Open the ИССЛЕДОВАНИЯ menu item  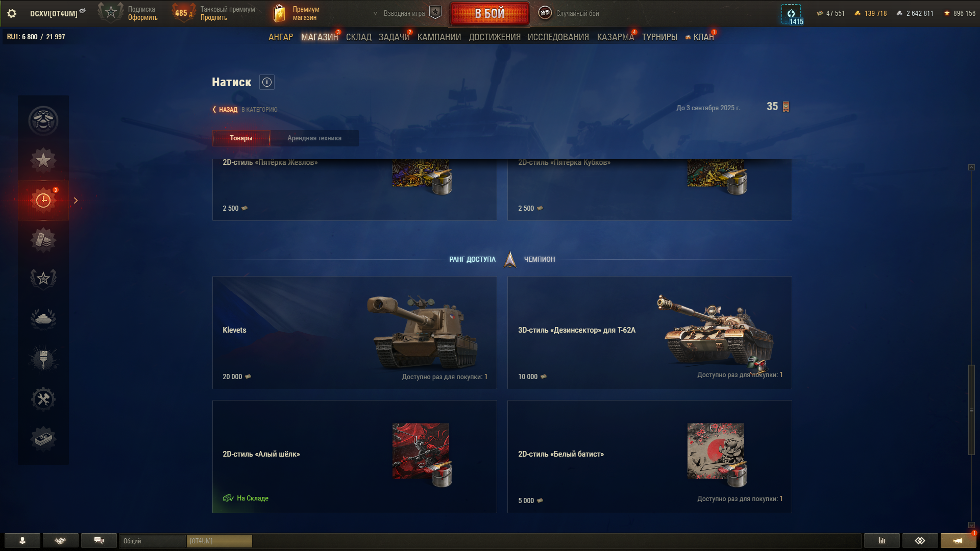(x=558, y=37)
